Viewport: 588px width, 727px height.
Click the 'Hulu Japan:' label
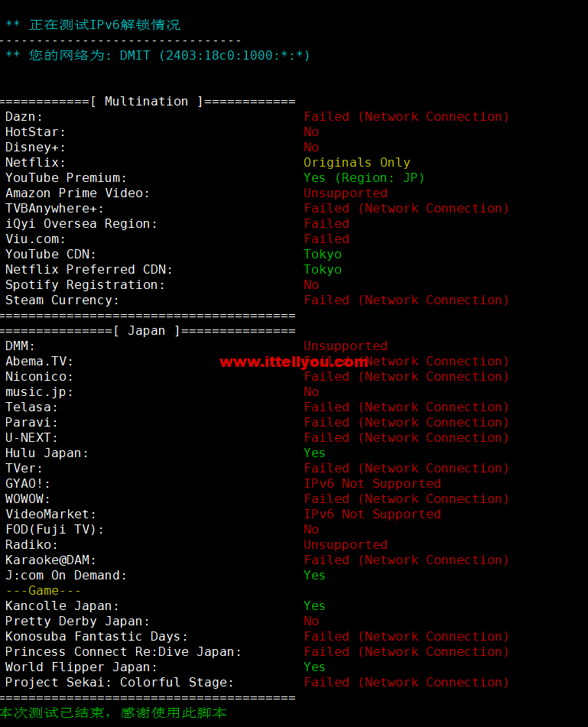pyautogui.click(x=47, y=453)
